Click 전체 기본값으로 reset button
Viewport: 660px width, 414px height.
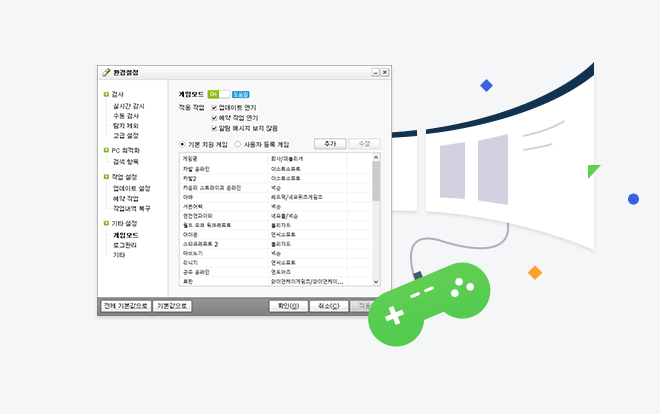coord(124,306)
